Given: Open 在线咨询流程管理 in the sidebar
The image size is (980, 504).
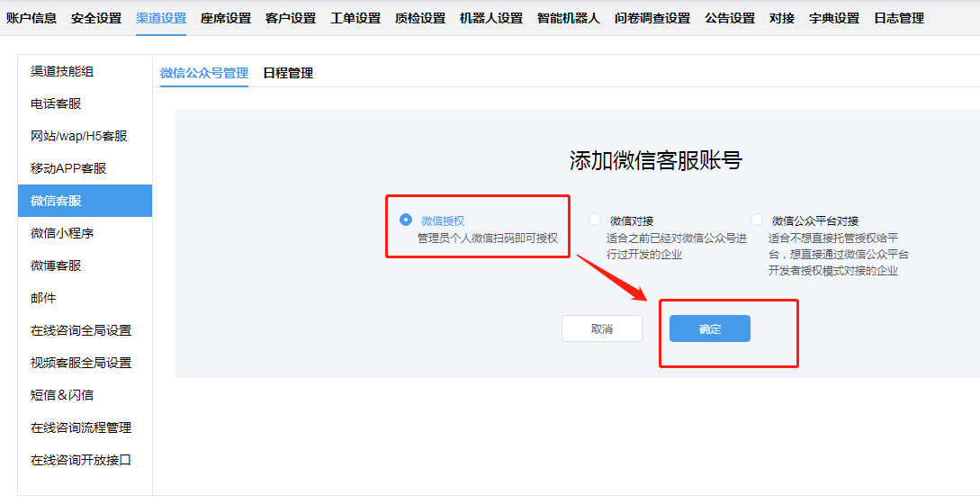Looking at the screenshot, I should (x=85, y=427).
